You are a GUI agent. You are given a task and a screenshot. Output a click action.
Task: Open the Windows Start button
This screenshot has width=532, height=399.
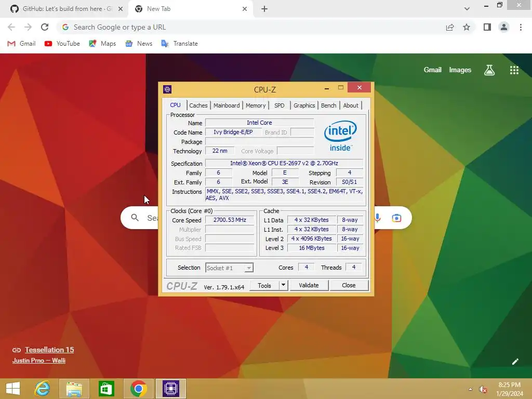click(13, 389)
